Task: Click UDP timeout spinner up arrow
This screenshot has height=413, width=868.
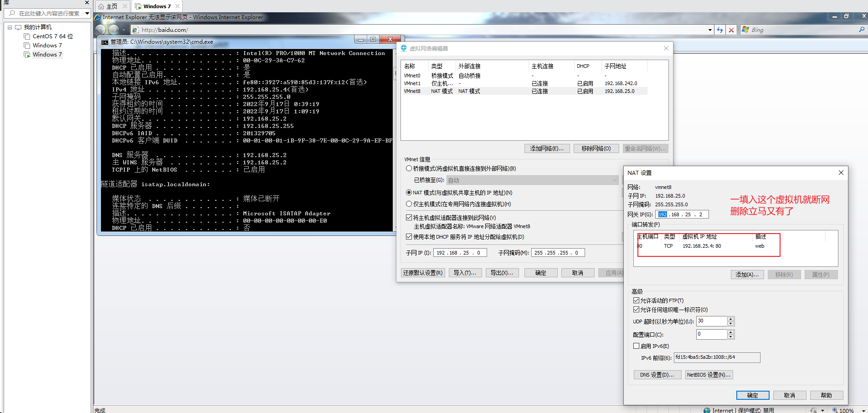Action: coord(731,319)
